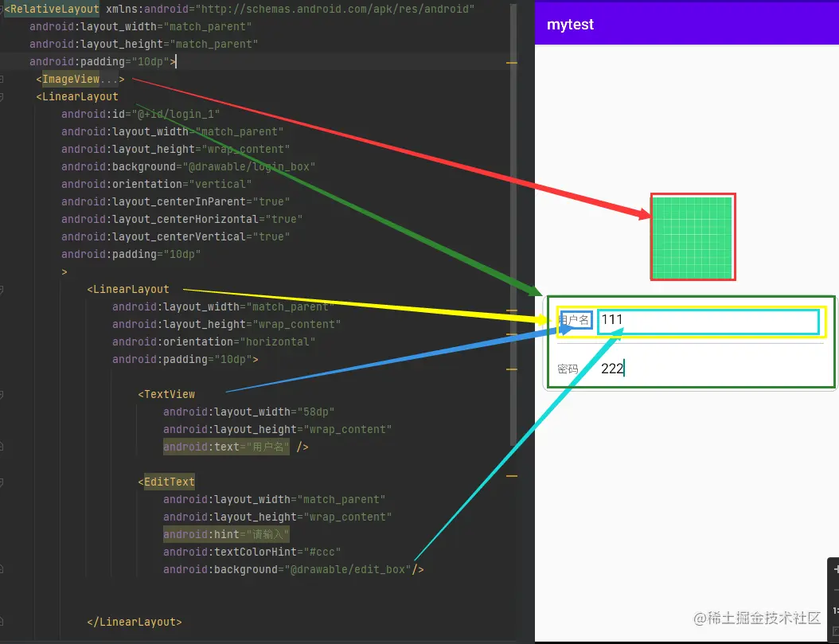Click the textColorHint="#ccc" attribute
Screen dimensions: 839x644
point(252,552)
